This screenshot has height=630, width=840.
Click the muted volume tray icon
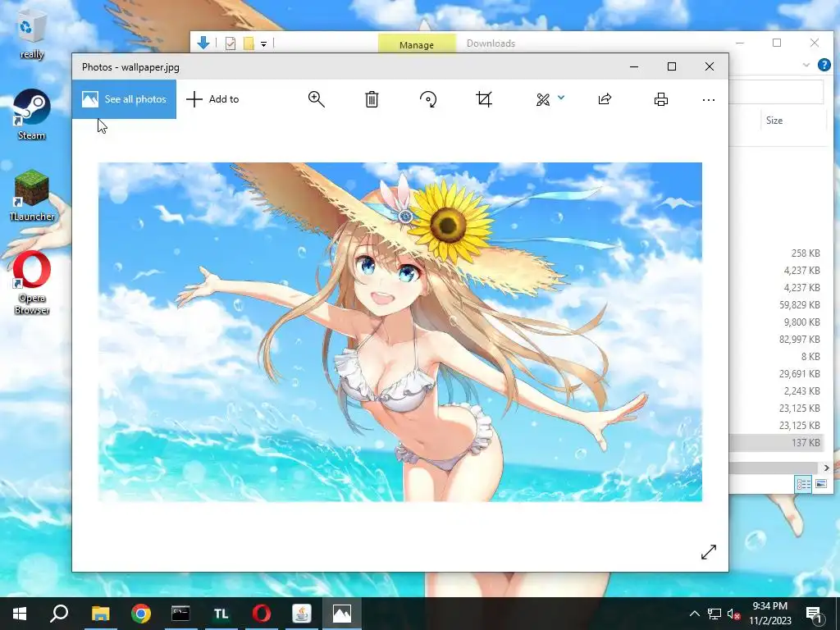pos(734,614)
